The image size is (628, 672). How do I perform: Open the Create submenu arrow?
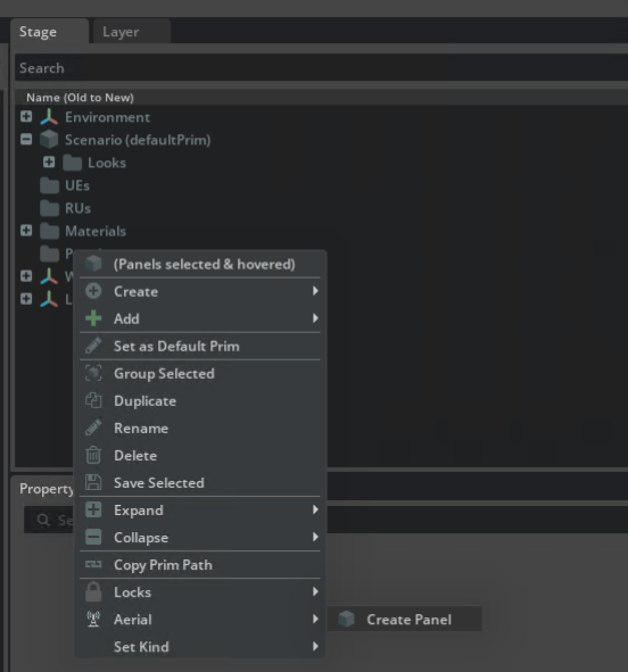coord(315,291)
